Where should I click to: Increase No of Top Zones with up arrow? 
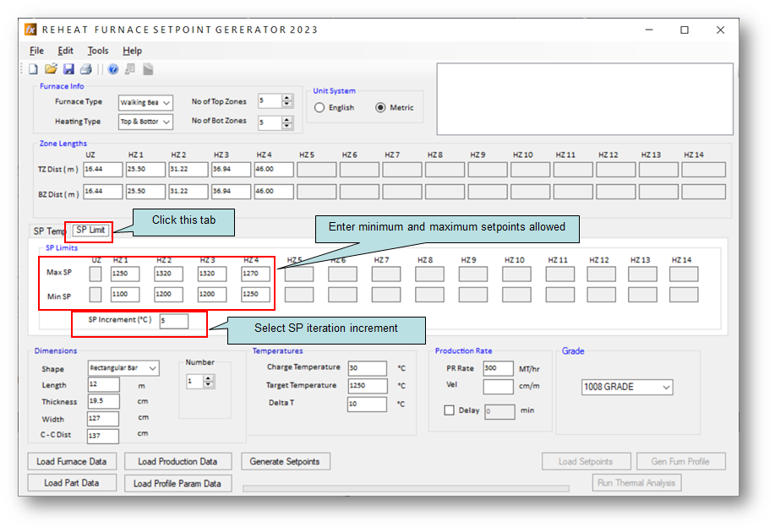click(287, 98)
